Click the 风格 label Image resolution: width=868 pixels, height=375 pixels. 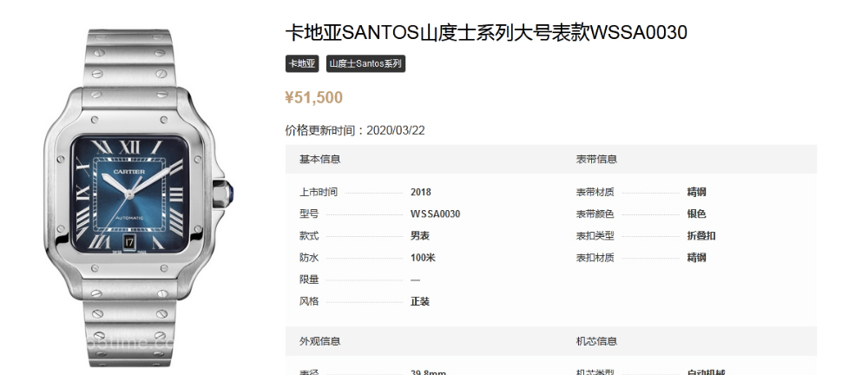309,301
